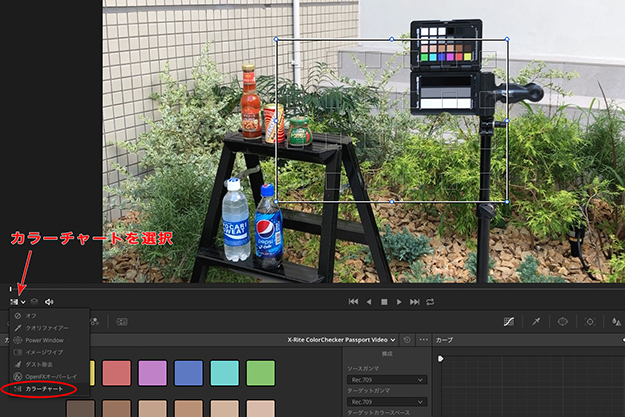Play the clip forward
Screen dimensions: 625x417
pos(400,301)
